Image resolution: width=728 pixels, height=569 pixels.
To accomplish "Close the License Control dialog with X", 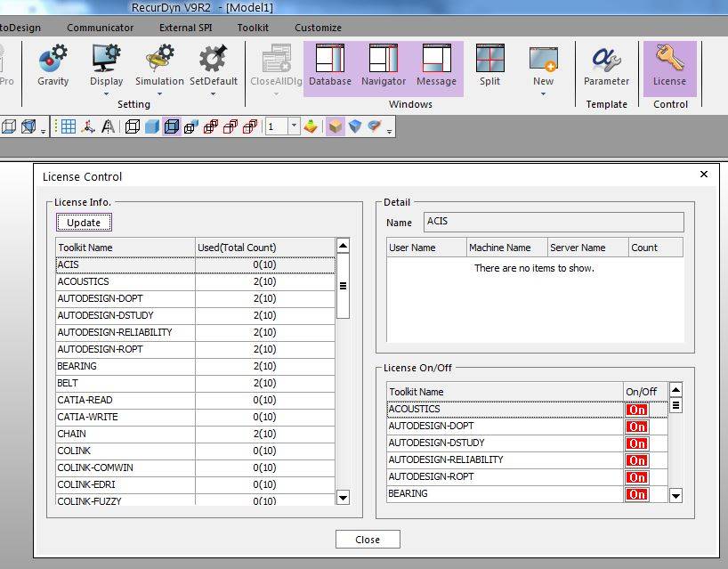I will [x=704, y=175].
